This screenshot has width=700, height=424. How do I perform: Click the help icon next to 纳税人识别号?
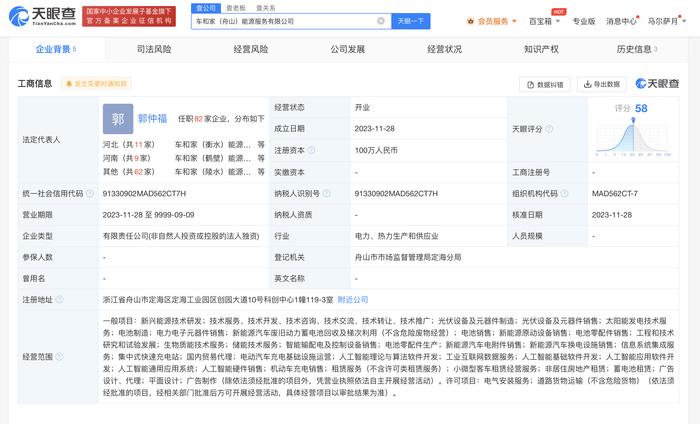(x=326, y=193)
